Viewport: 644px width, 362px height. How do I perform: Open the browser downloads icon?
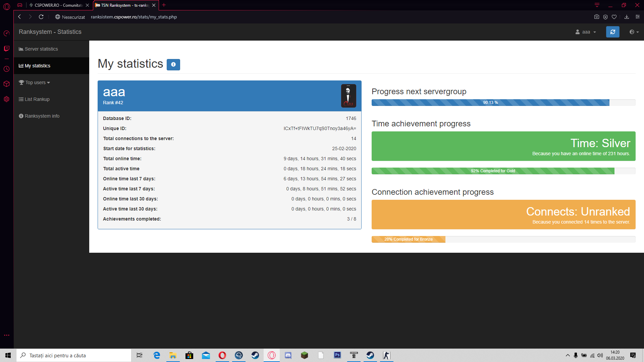click(x=627, y=17)
